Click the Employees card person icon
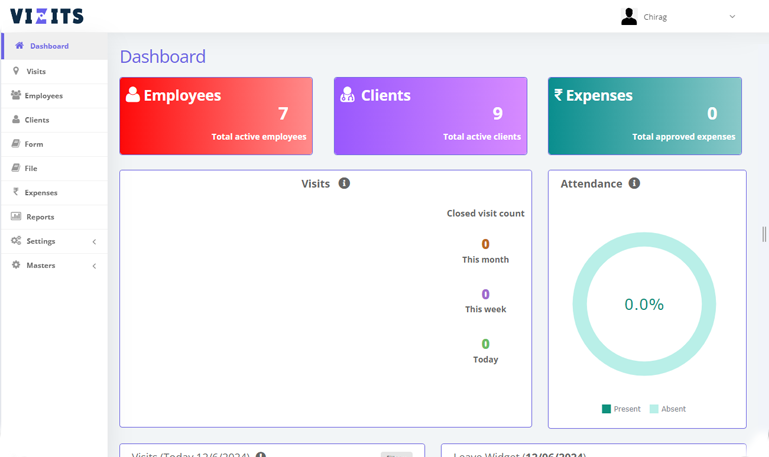 (x=133, y=95)
